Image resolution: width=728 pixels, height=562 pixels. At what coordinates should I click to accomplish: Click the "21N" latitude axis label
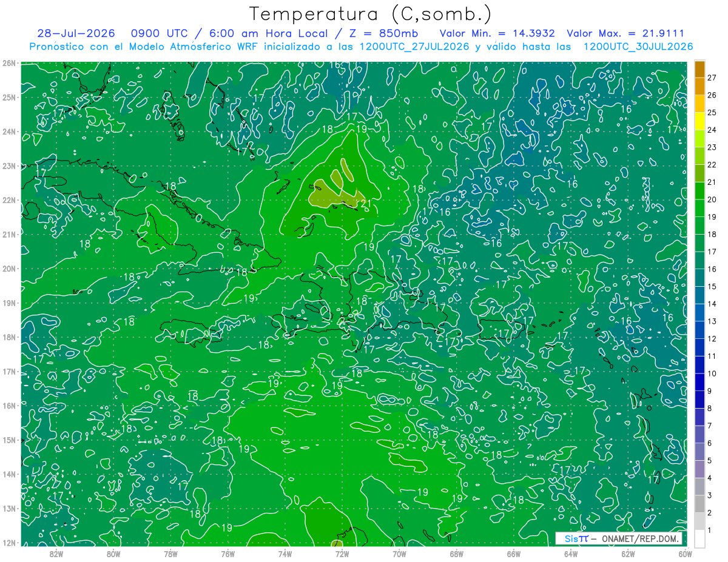click(x=8, y=234)
